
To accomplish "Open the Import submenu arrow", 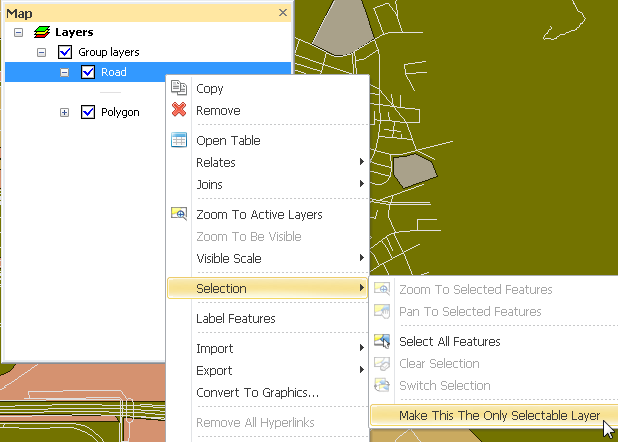I will click(x=361, y=348).
